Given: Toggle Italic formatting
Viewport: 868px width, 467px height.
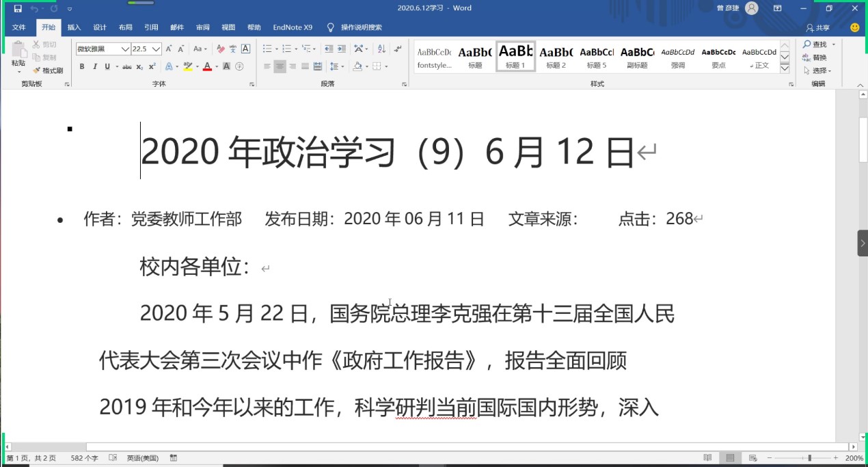Looking at the screenshot, I should (95, 67).
